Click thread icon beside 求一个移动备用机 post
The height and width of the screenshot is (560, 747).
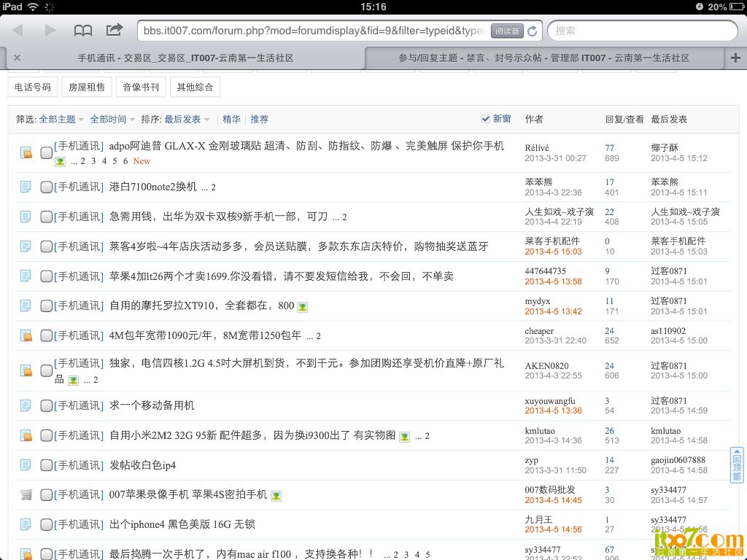click(26, 405)
